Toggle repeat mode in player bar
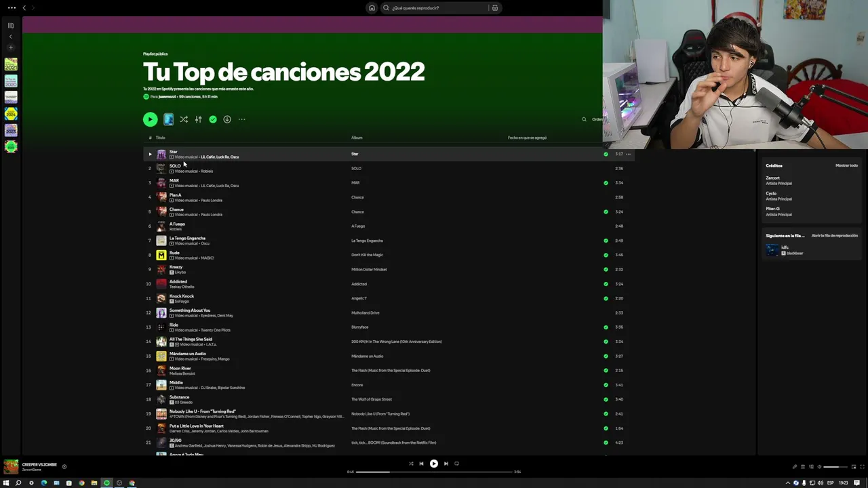The width and height of the screenshot is (868, 488). point(456,464)
